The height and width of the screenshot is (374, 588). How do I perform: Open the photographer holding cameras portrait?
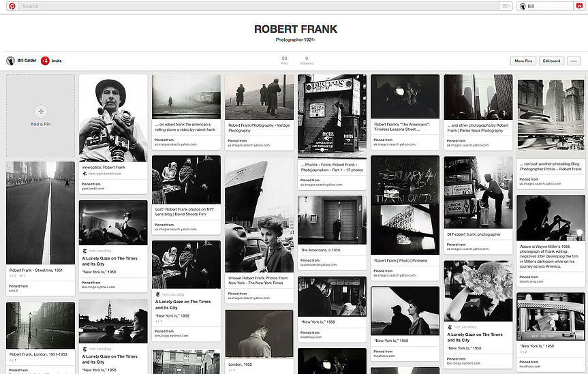coord(113,118)
